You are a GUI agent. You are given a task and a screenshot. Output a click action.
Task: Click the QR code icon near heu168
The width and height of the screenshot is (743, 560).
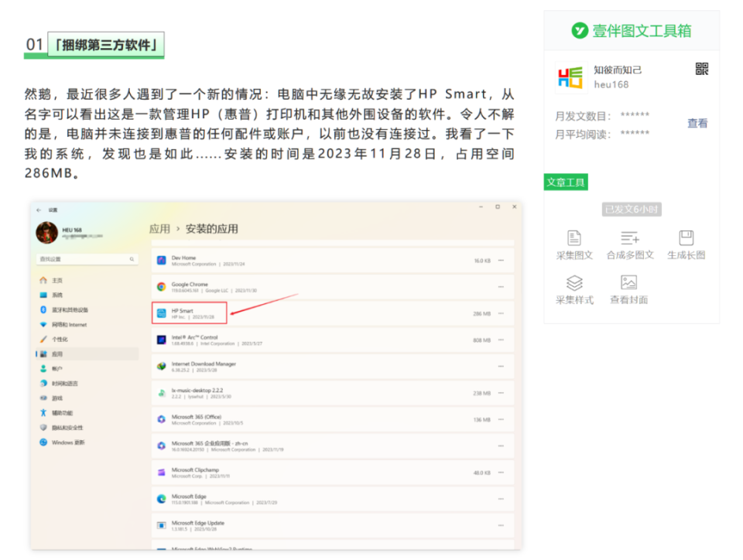tap(700, 70)
